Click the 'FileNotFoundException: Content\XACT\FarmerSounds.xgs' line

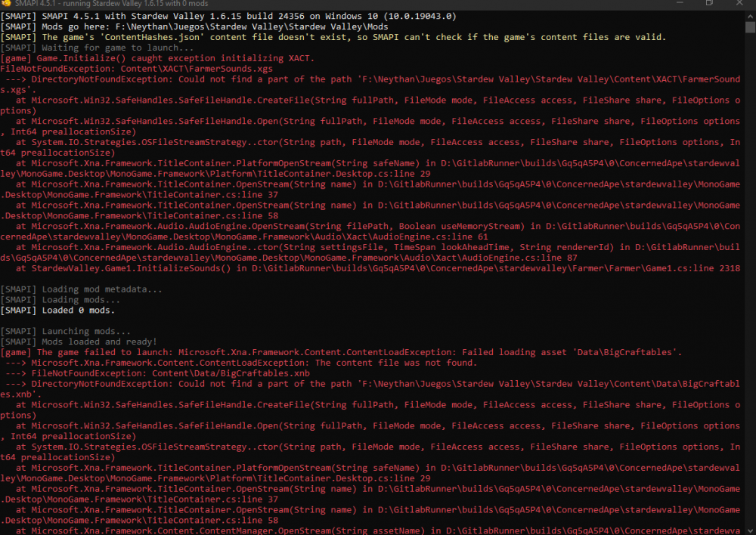136,69
